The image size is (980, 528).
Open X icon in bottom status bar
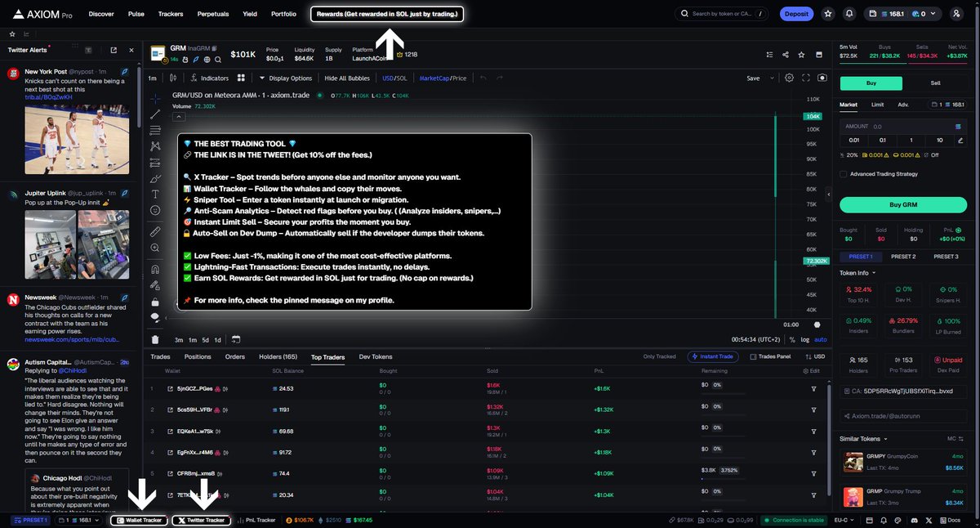[928, 520]
